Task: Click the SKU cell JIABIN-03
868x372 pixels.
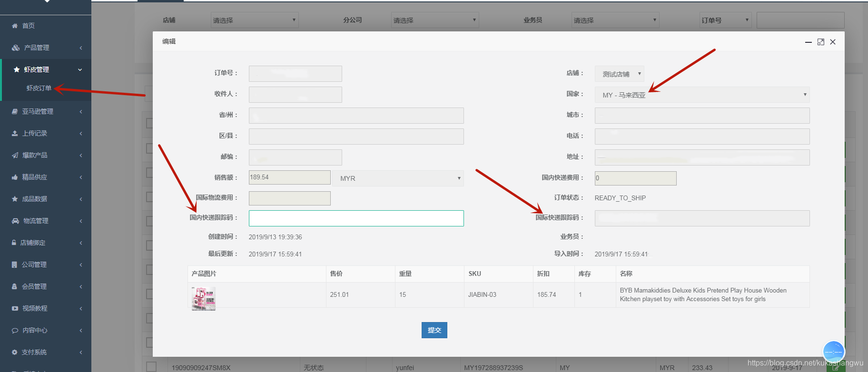Action: [482, 295]
